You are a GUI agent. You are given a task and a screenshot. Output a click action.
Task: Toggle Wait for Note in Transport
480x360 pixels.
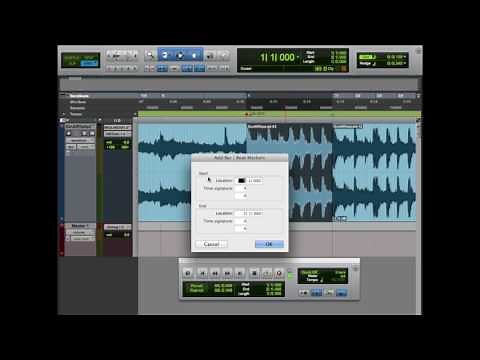click(x=304, y=293)
